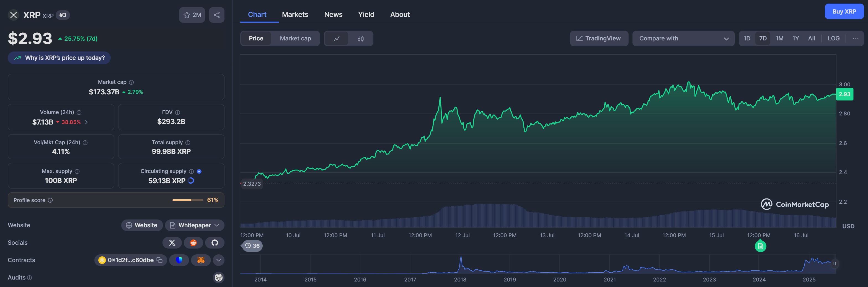The height and width of the screenshot is (287, 868).
Task: Set chart range to All
Action: (x=811, y=38)
